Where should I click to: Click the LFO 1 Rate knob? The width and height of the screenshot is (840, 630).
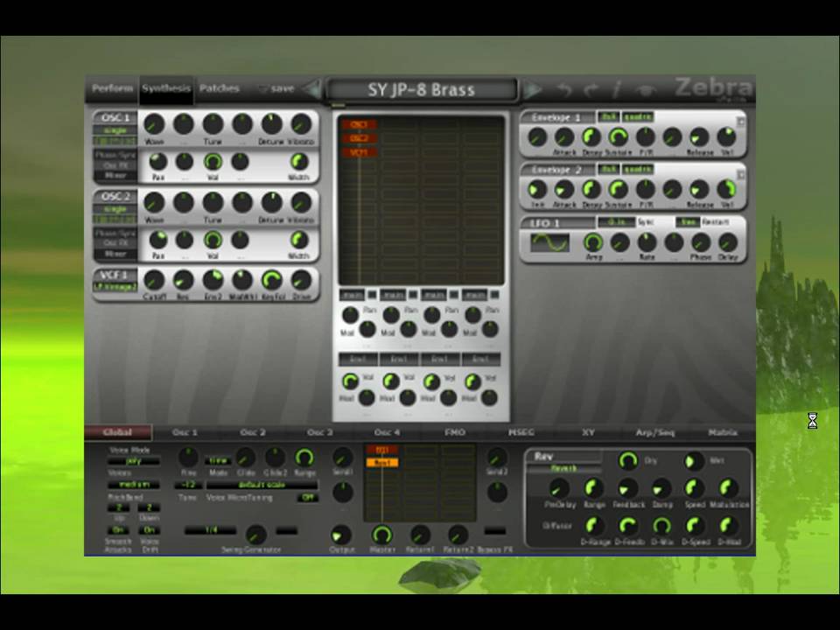(647, 242)
